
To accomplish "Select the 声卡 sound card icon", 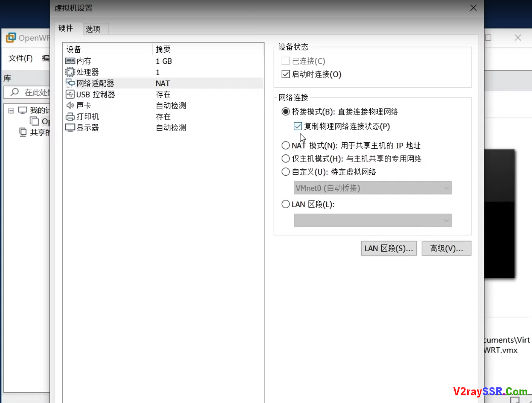I will tap(71, 105).
